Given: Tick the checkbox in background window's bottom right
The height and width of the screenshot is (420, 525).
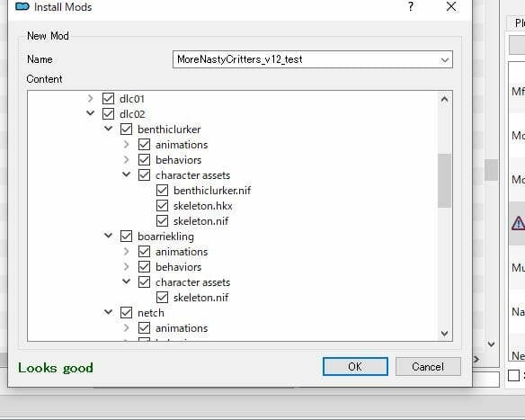Looking at the screenshot, I should (x=513, y=375).
